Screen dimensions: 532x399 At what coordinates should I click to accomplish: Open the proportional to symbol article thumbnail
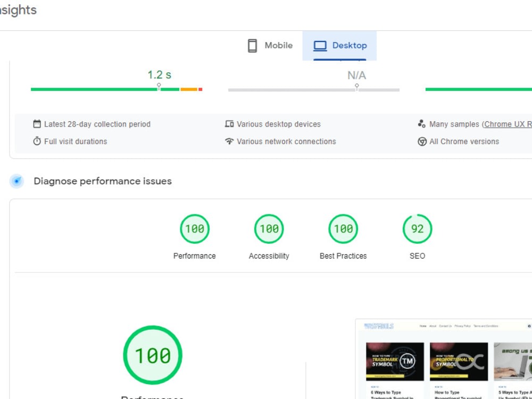(459, 361)
